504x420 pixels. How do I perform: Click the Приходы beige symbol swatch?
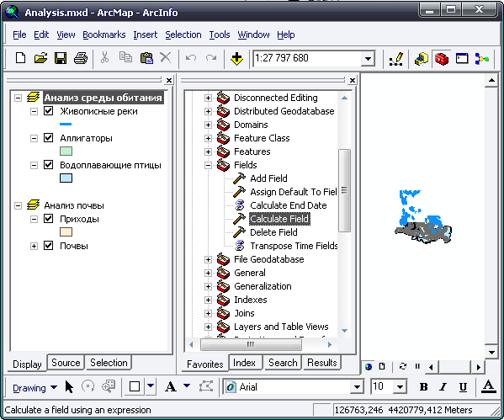(x=66, y=231)
